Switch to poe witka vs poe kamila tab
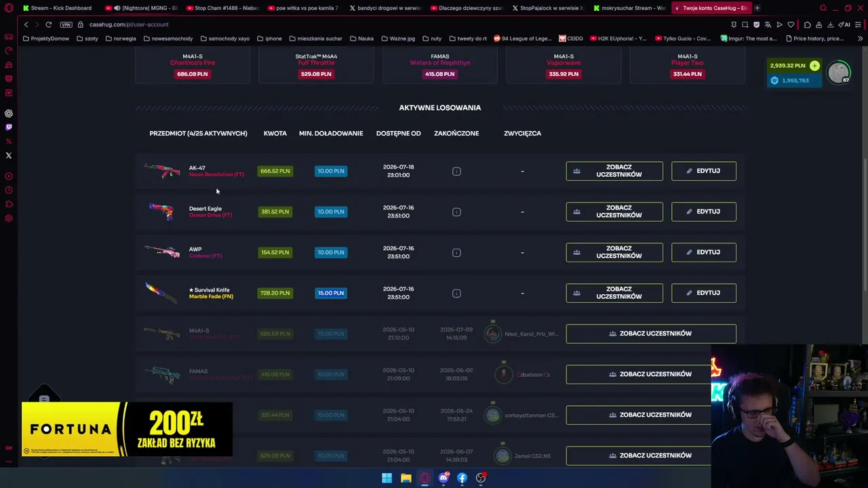Screen dimensions: 868x488 click(304, 8)
